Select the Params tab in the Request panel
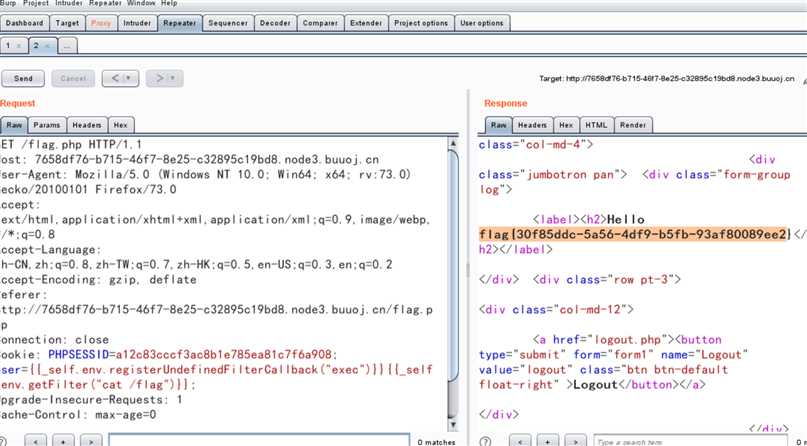This screenshot has height=446, width=807. coord(47,125)
